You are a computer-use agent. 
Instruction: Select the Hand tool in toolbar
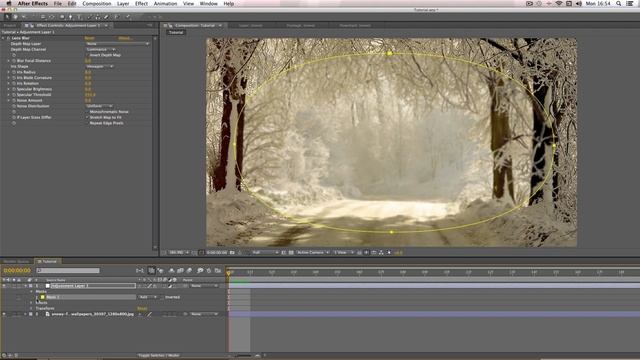click(16, 17)
